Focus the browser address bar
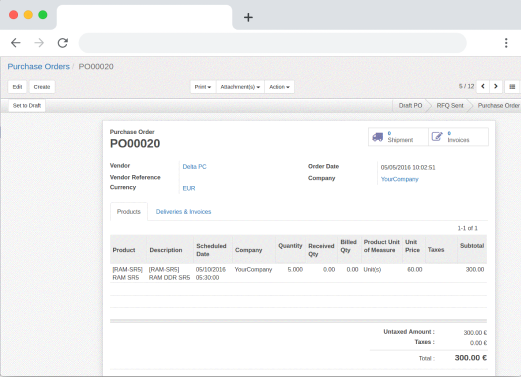The width and height of the screenshot is (521, 377). pos(272,43)
